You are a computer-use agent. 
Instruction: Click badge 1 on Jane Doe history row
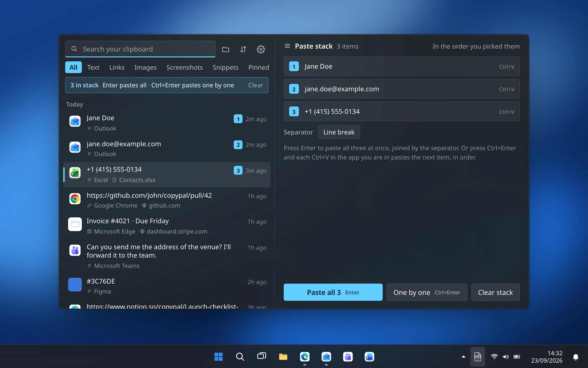[x=238, y=119]
